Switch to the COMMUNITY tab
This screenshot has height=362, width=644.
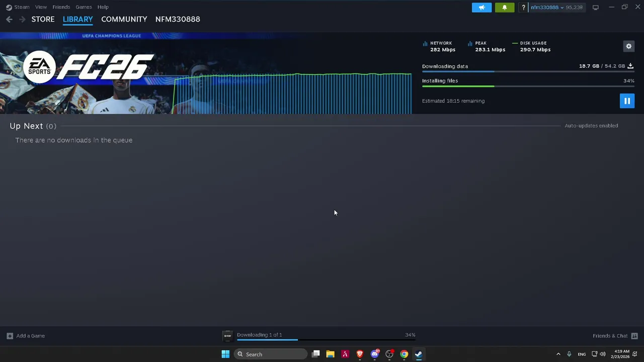click(x=124, y=19)
